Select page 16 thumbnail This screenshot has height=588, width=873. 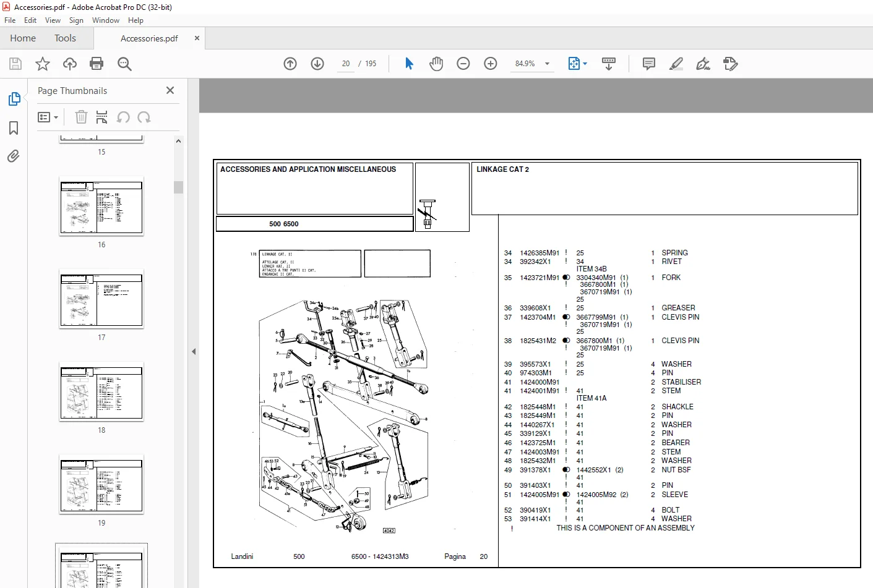point(101,206)
